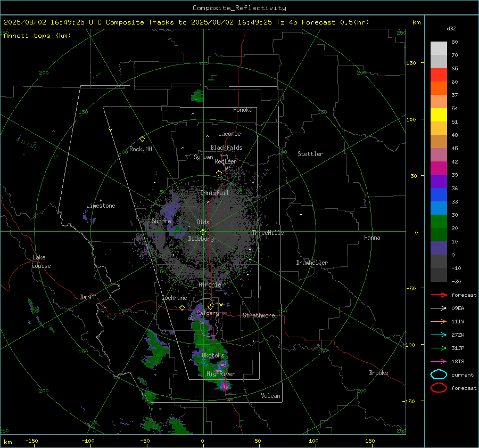
Task: Click the asterisk marker above Limestone
Action: point(101,201)
